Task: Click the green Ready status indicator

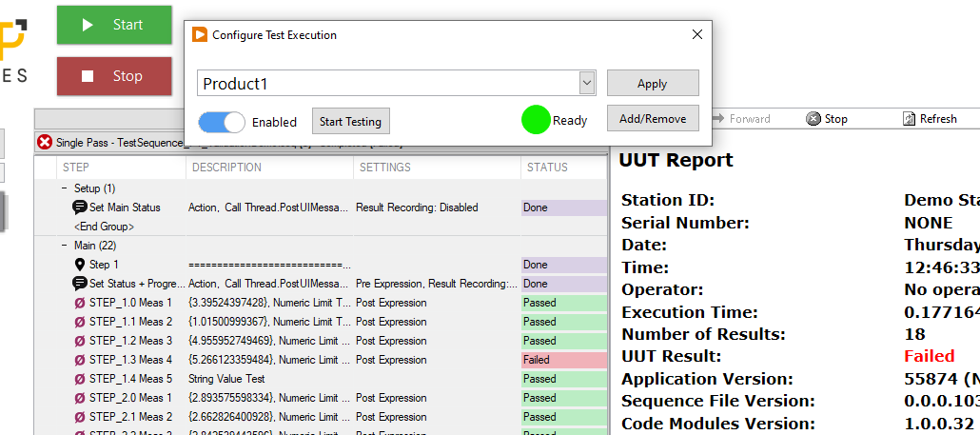Action: coord(537,120)
